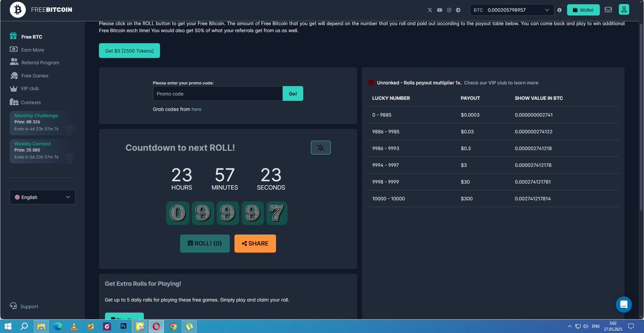Open File Explorer from the taskbar
The image size is (644, 333).
[x=41, y=326]
